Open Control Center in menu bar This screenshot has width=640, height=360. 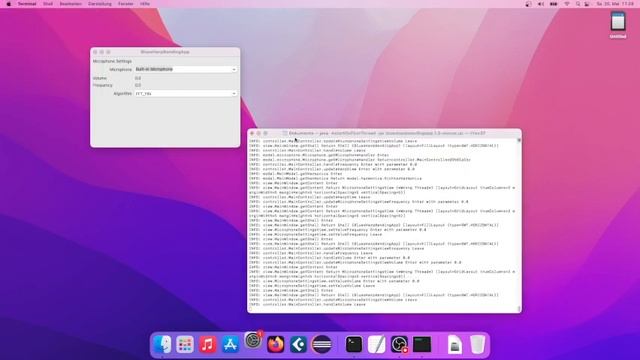587,4
